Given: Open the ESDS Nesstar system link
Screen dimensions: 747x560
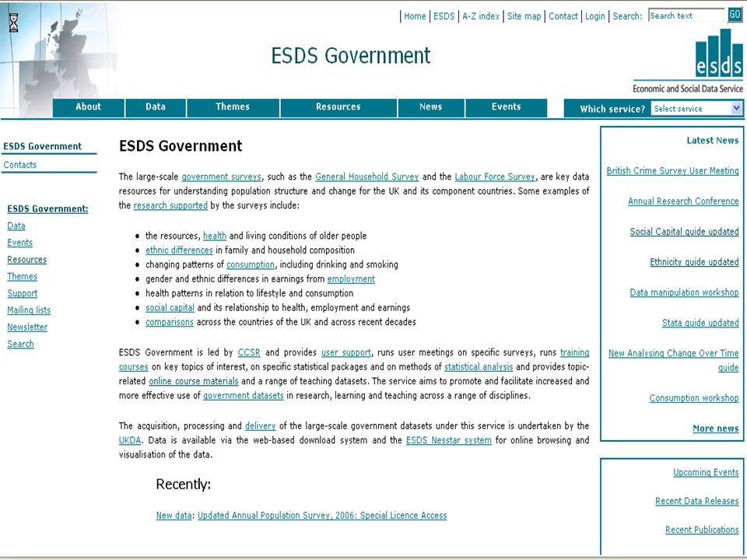Looking at the screenshot, I should (449, 440).
